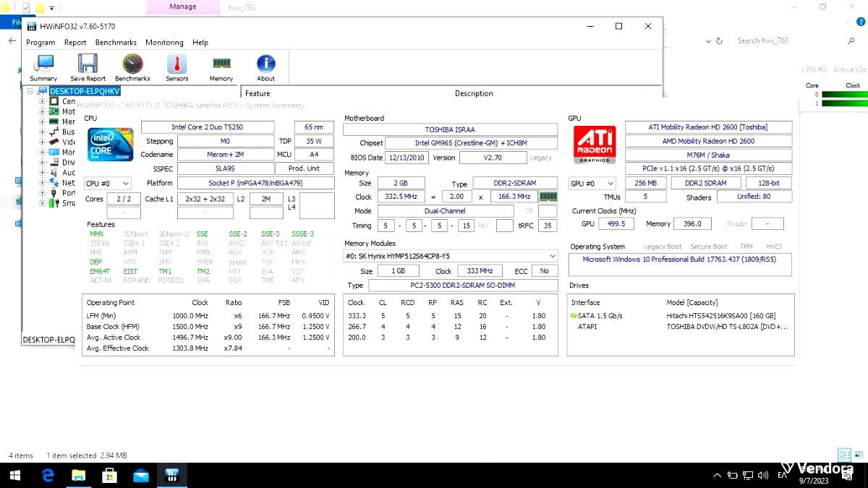
Task: Expand the Central Processor tree node
Action: [43, 102]
